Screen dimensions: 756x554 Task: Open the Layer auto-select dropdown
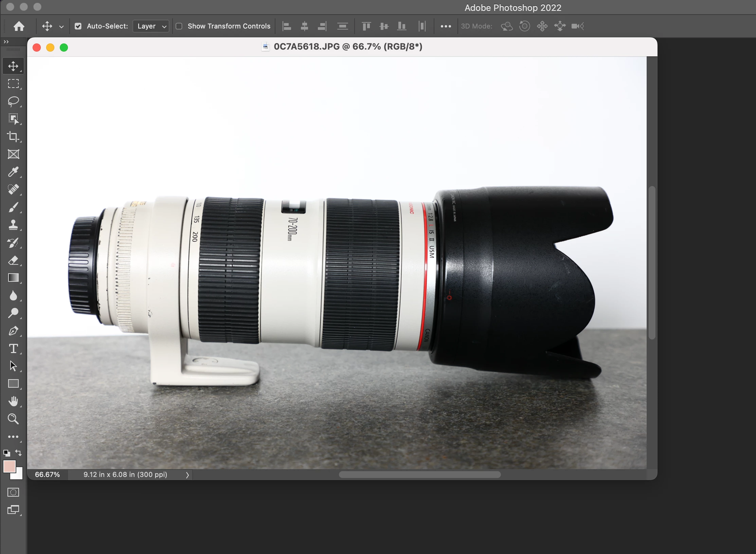point(151,26)
